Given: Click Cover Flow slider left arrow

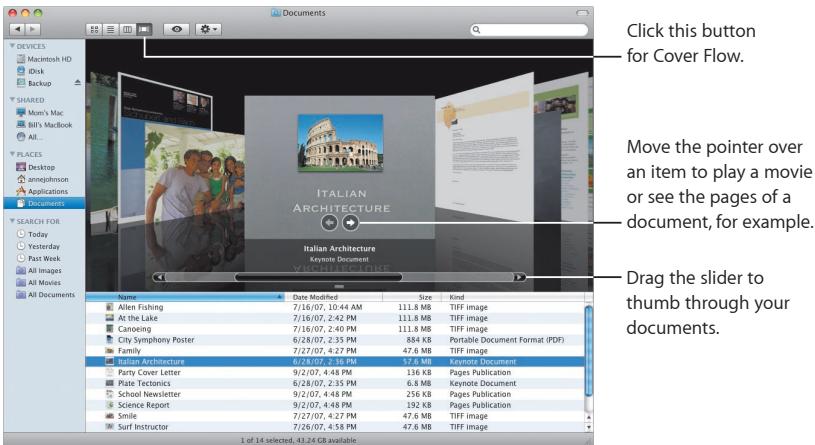Looking at the screenshot, I should [159, 277].
